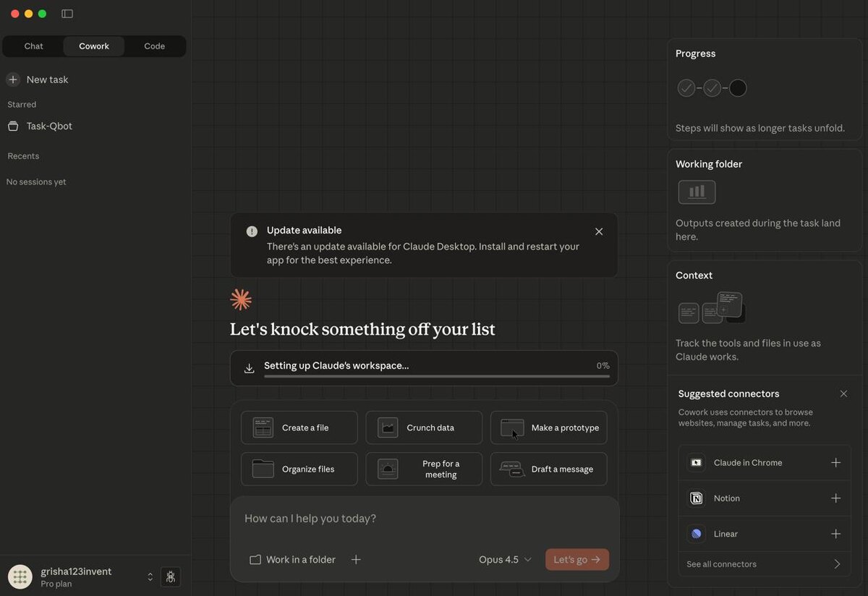Click the Pro plan label

click(x=56, y=584)
